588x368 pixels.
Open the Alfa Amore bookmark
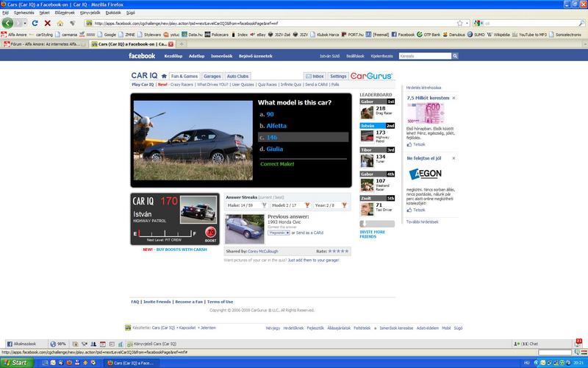(14, 35)
